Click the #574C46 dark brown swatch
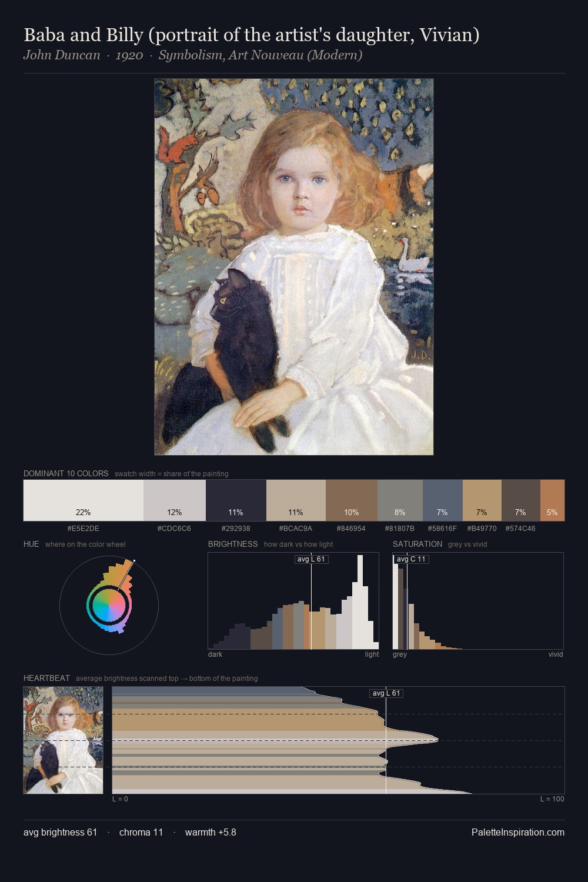Viewport: 588px width, 882px height. coord(521,500)
